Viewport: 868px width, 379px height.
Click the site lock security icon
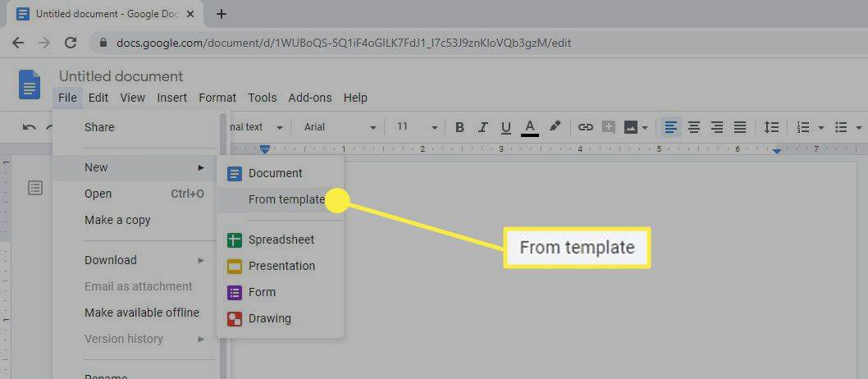(x=103, y=43)
